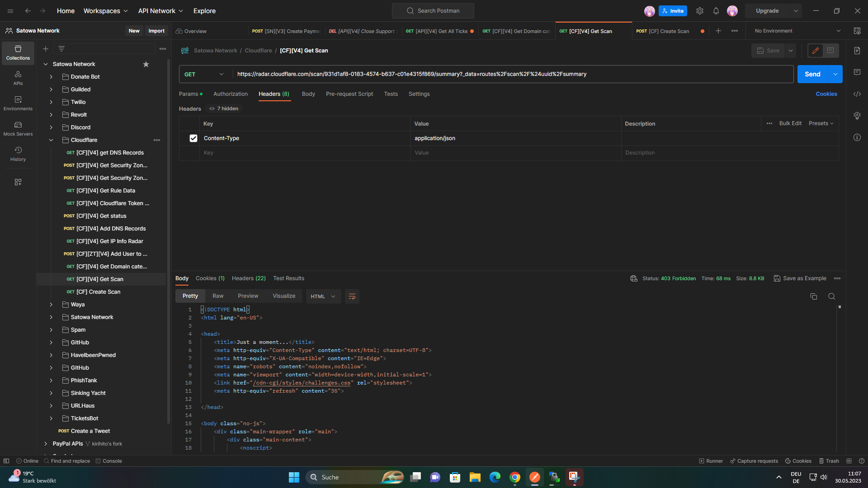Open the Cookies manager

pos(826,94)
